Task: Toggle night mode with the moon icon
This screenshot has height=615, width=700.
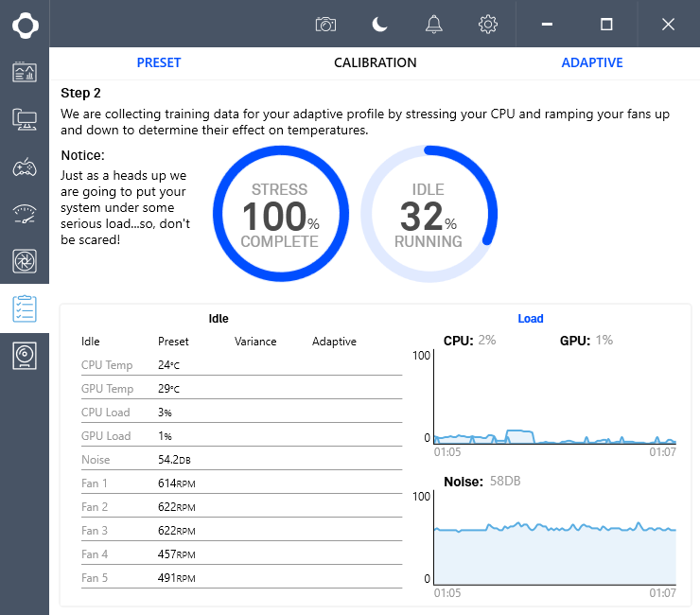Action: pyautogui.click(x=379, y=25)
